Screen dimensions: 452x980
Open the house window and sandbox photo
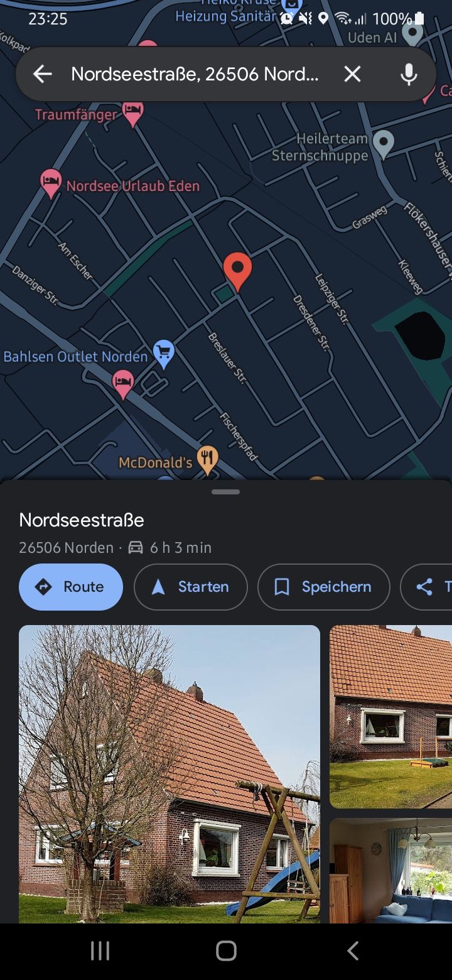(390, 716)
